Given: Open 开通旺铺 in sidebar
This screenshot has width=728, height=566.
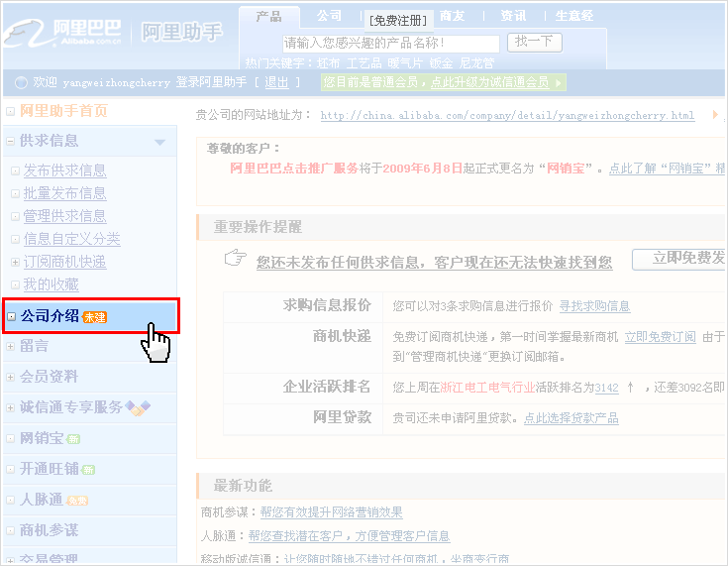Looking at the screenshot, I should point(49,469).
